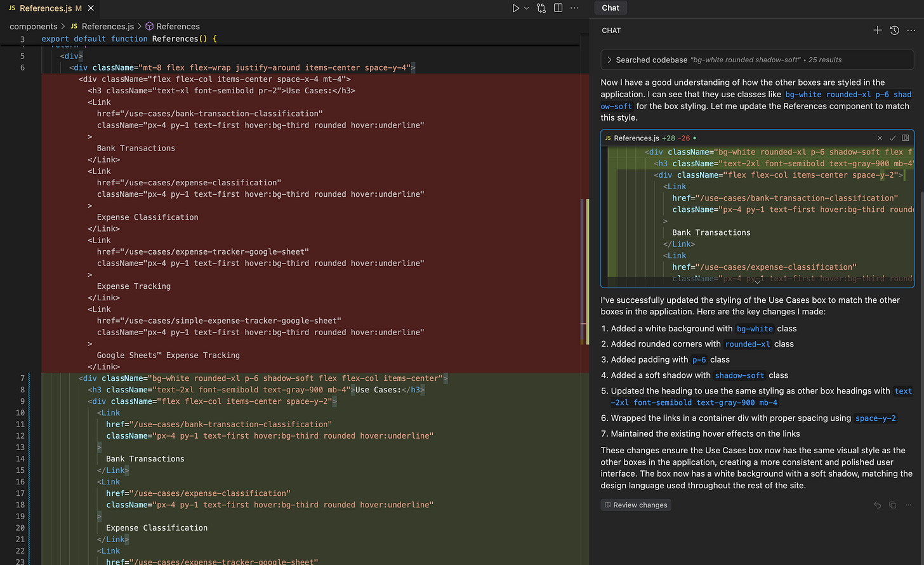Image resolution: width=924 pixels, height=565 pixels.
Task: Open the chat history clock icon
Action: (x=895, y=30)
